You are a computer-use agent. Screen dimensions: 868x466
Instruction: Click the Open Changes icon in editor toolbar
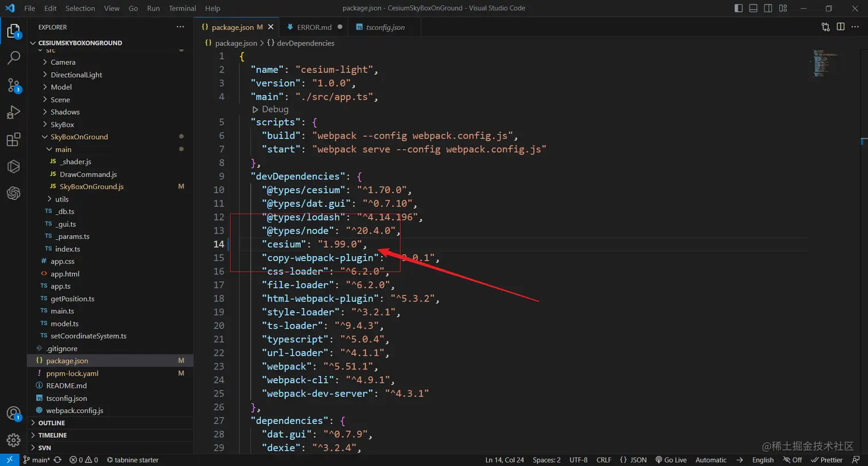[826, 27]
